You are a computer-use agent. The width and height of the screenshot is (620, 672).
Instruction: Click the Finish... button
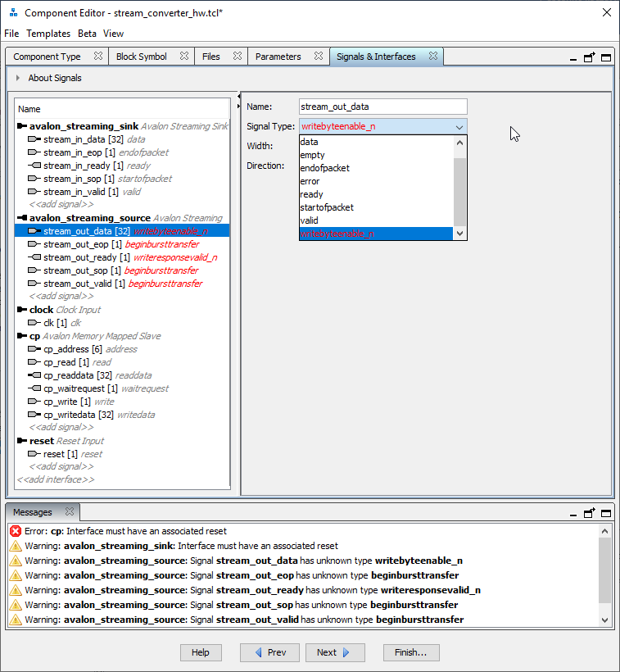pos(410,652)
